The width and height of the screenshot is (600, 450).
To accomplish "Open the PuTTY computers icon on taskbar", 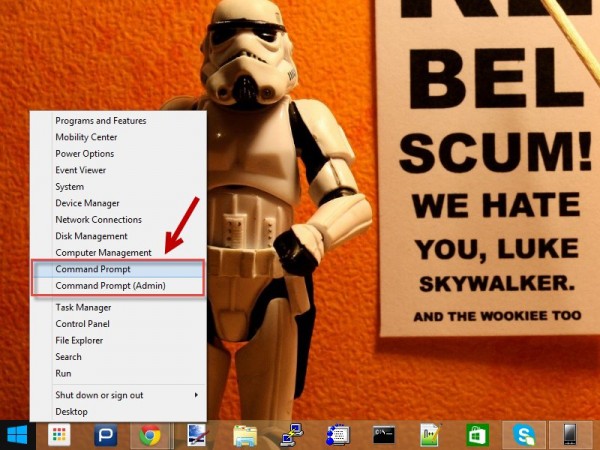I will point(292,435).
